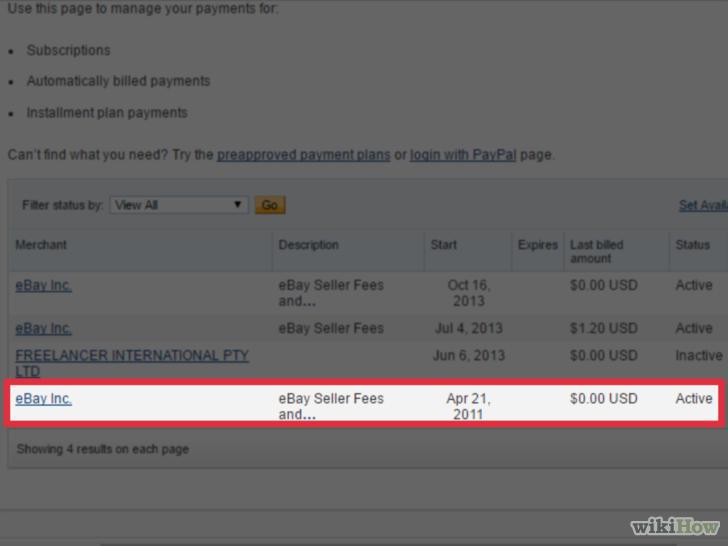Click the Expires column header

point(538,245)
